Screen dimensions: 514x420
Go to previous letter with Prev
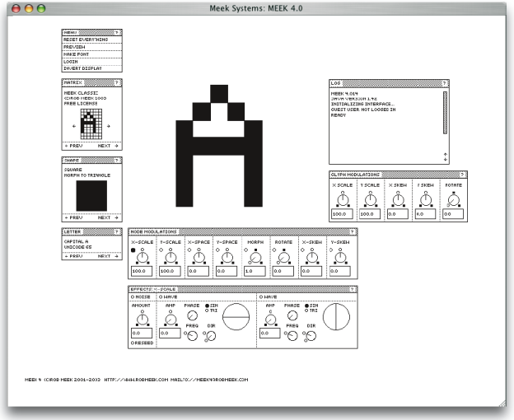tap(73, 256)
